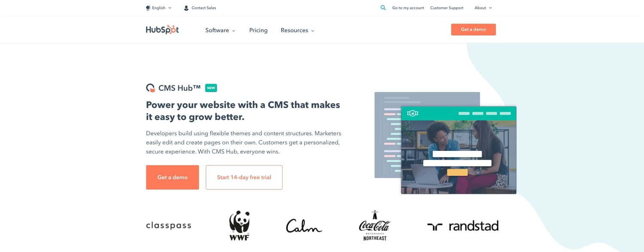This screenshot has height=252, width=644.
Task: Click the green NEW badge
Action: [x=211, y=88]
